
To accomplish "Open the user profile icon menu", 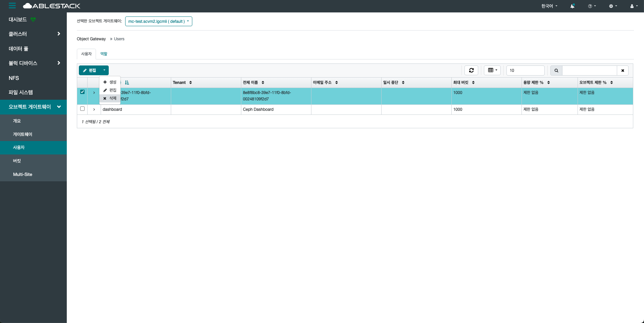I will [634, 6].
